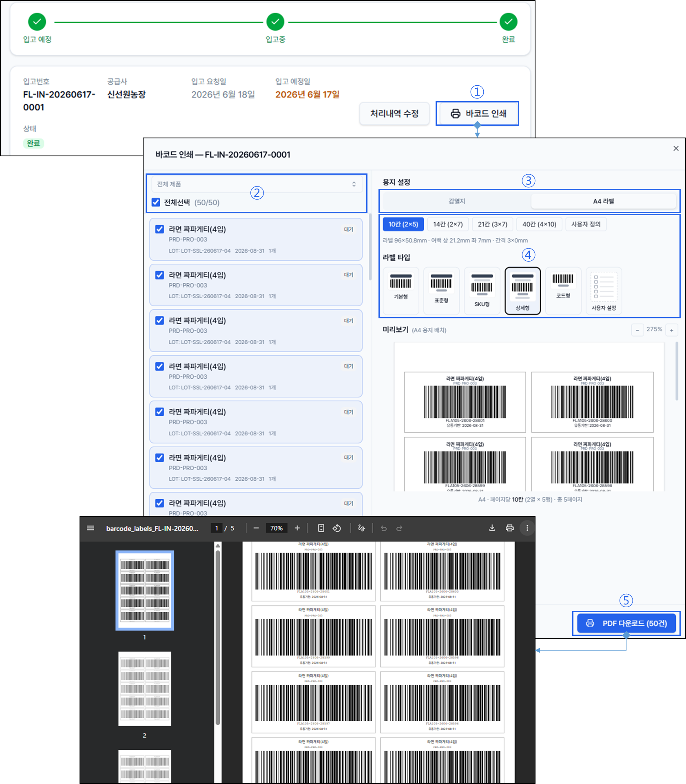The image size is (686, 784).
Task: Increase the 미리보기 preview zoom
Action: (672, 330)
